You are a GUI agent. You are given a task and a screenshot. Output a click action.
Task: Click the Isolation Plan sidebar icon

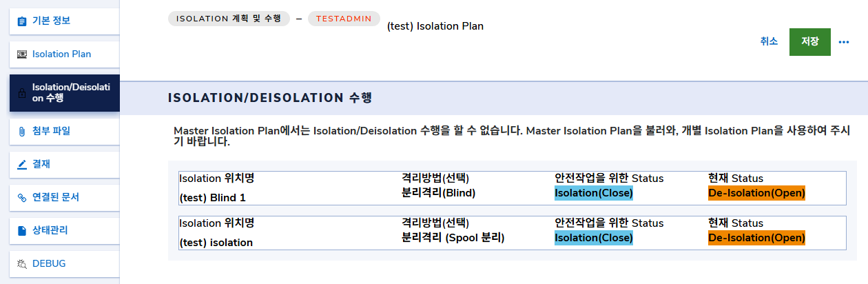(21, 54)
